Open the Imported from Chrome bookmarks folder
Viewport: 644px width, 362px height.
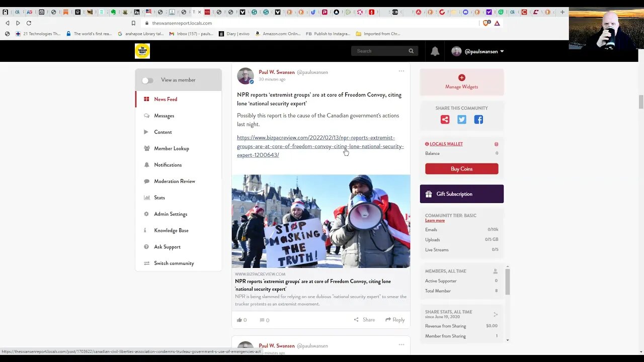coord(378,34)
